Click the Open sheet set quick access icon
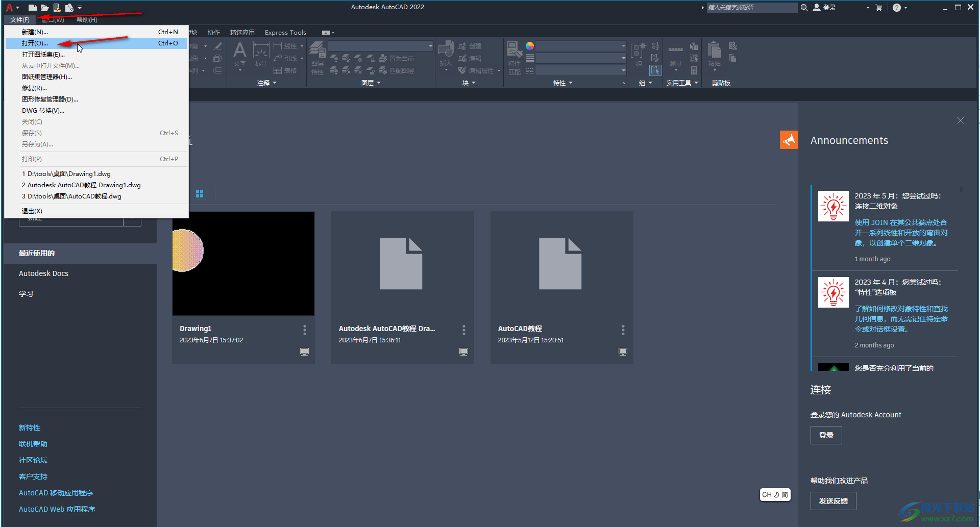 pos(69,8)
